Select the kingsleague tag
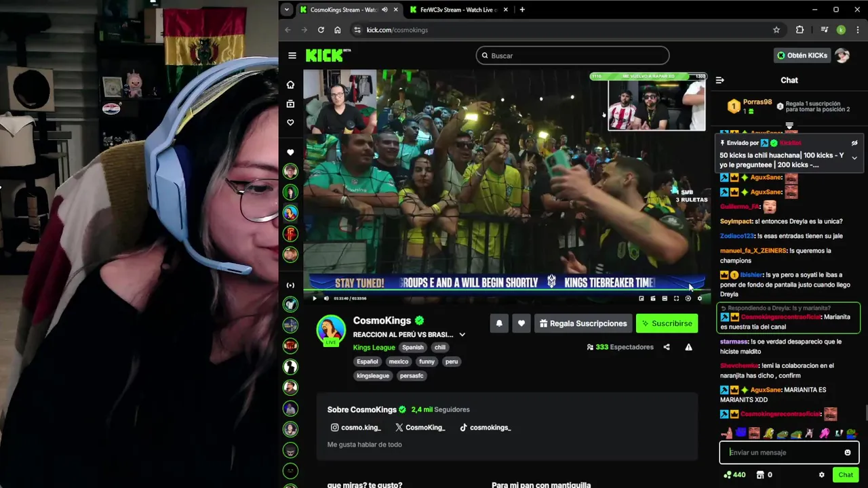868x488 pixels. 373,375
